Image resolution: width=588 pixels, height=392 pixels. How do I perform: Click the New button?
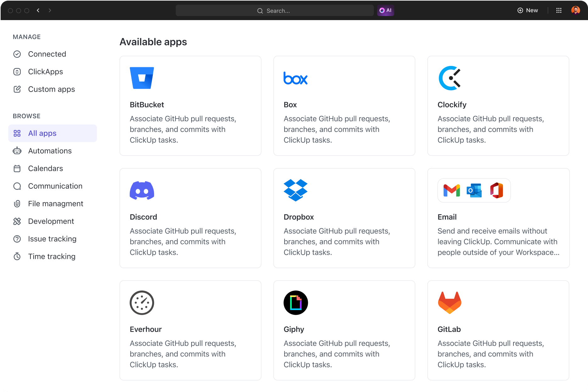click(528, 10)
